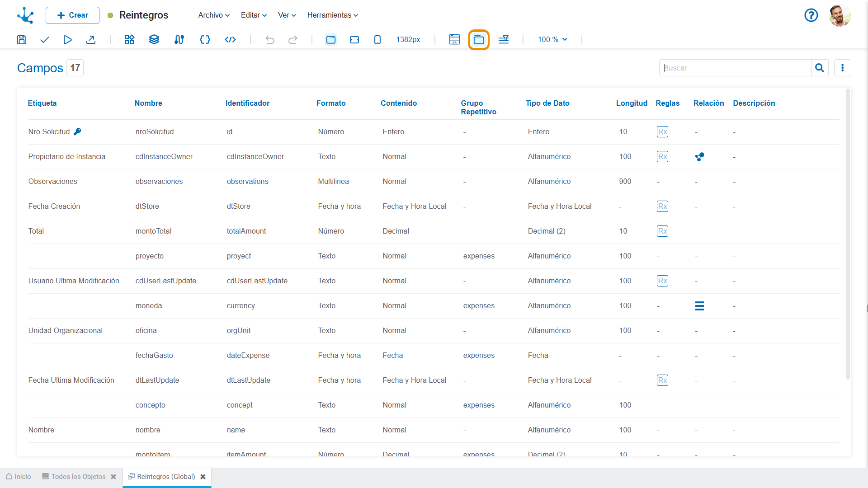Open the zoom 100 % dropdown
This screenshot has width=868, height=488.
point(552,40)
